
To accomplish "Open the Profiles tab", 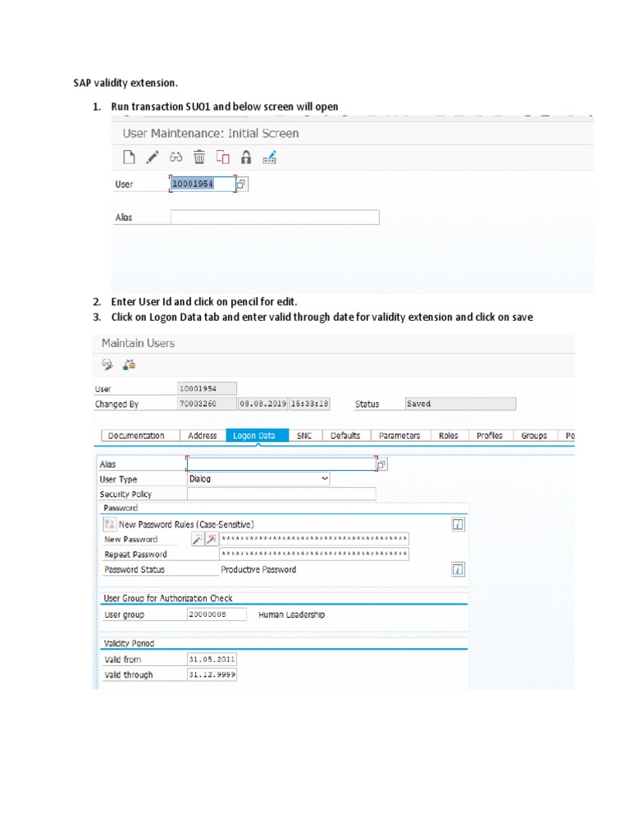I will point(490,436).
